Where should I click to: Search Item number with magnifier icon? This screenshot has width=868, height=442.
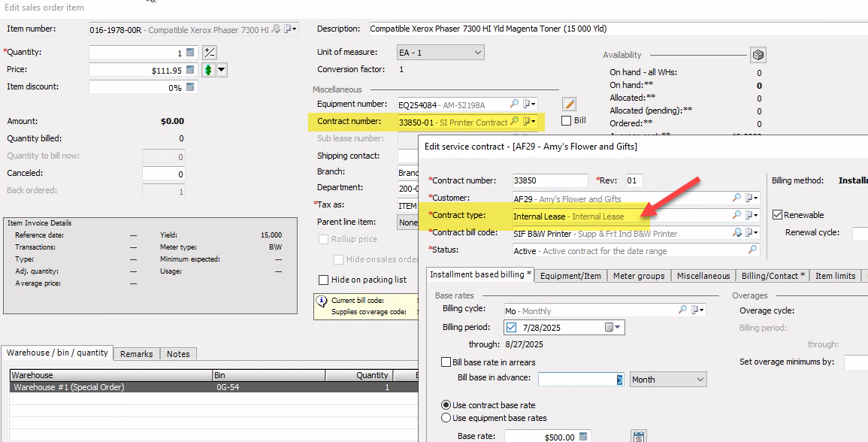point(276,29)
